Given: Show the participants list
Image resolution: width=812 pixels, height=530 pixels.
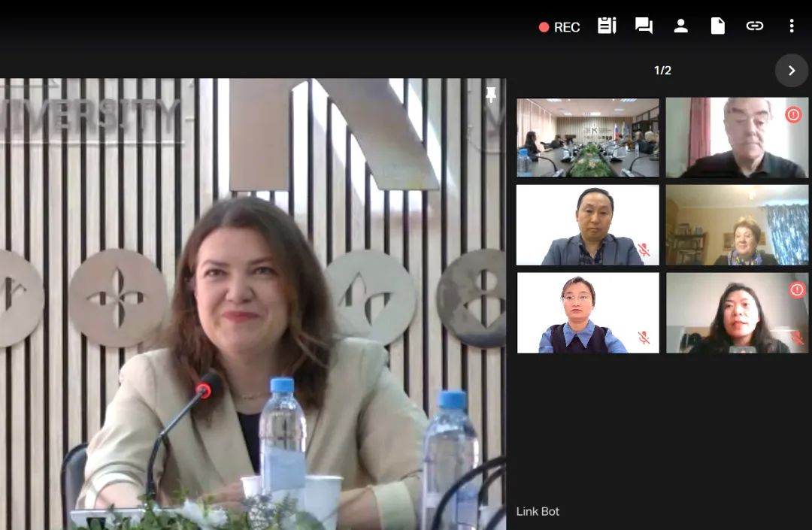Looking at the screenshot, I should click(680, 26).
